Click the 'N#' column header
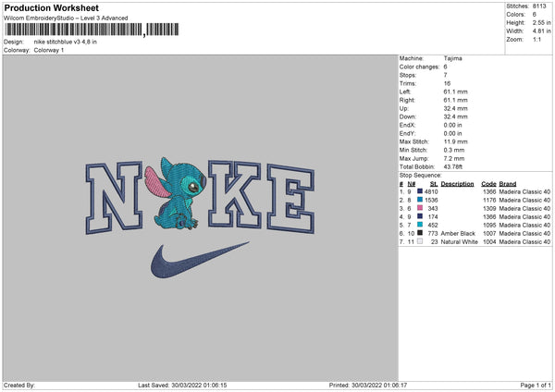Screen dimensions: 555x392 [412, 184]
